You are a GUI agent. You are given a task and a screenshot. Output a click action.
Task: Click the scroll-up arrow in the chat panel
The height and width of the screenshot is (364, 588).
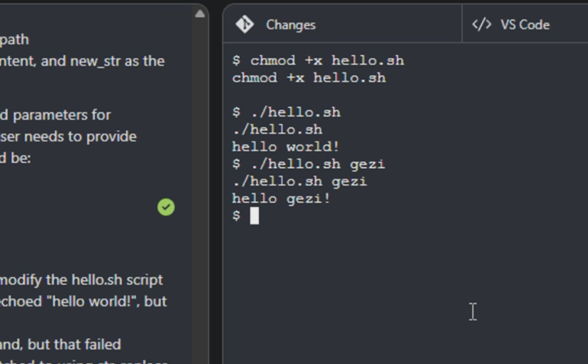pos(200,15)
